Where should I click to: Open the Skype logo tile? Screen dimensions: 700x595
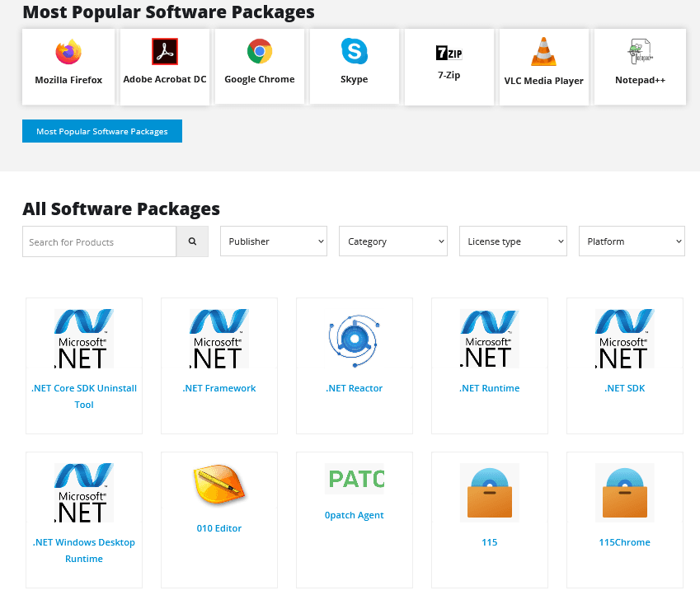coord(354,51)
